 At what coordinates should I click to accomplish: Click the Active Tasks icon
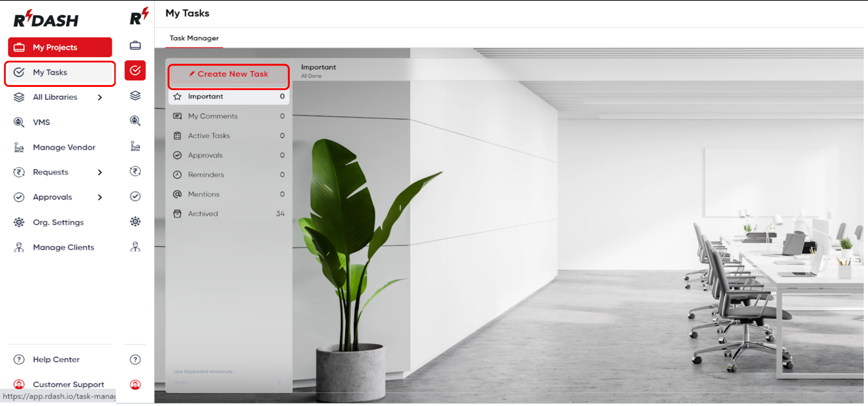click(x=177, y=136)
